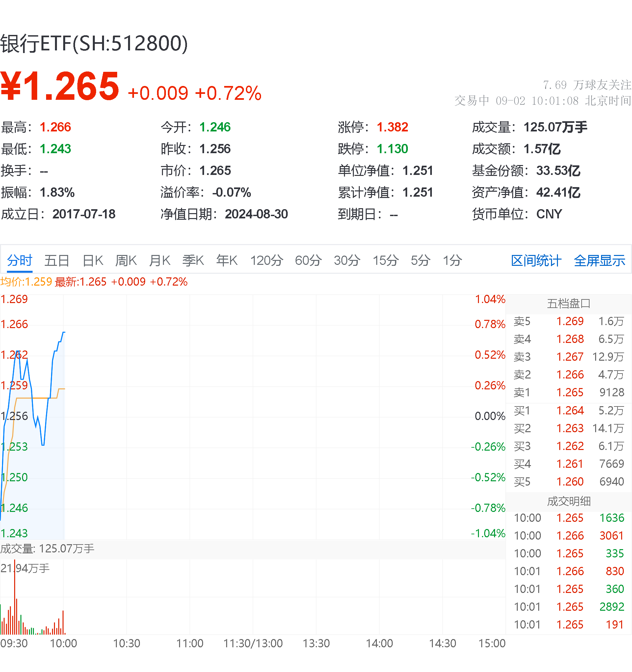This screenshot has width=632, height=672.
Task: Click the 五档盘口 panel header
Action: click(x=569, y=303)
